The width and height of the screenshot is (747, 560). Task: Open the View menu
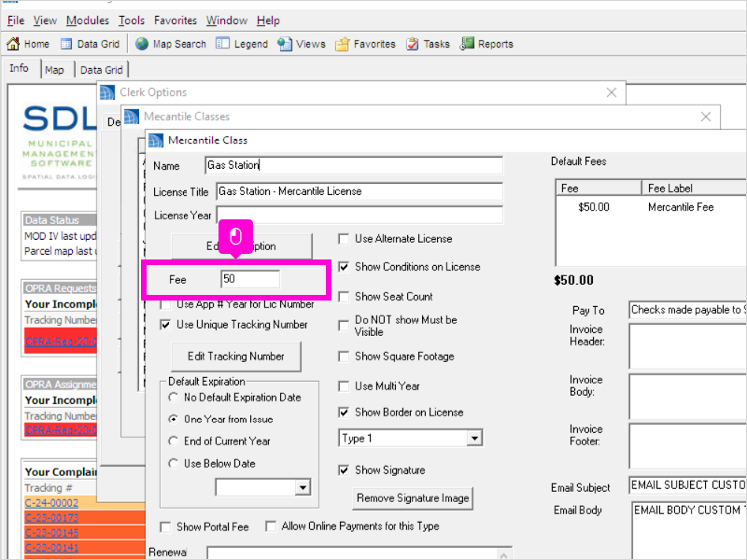[x=45, y=21]
